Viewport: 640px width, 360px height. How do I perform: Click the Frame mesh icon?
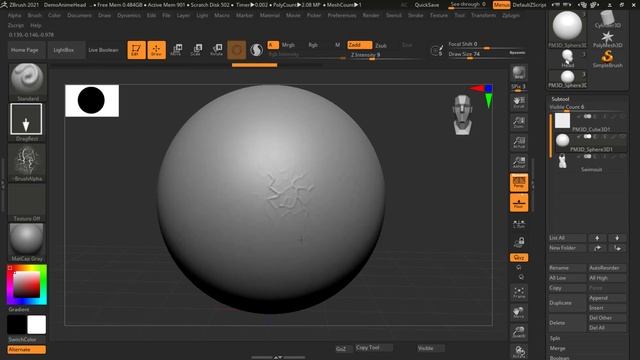coord(519,292)
